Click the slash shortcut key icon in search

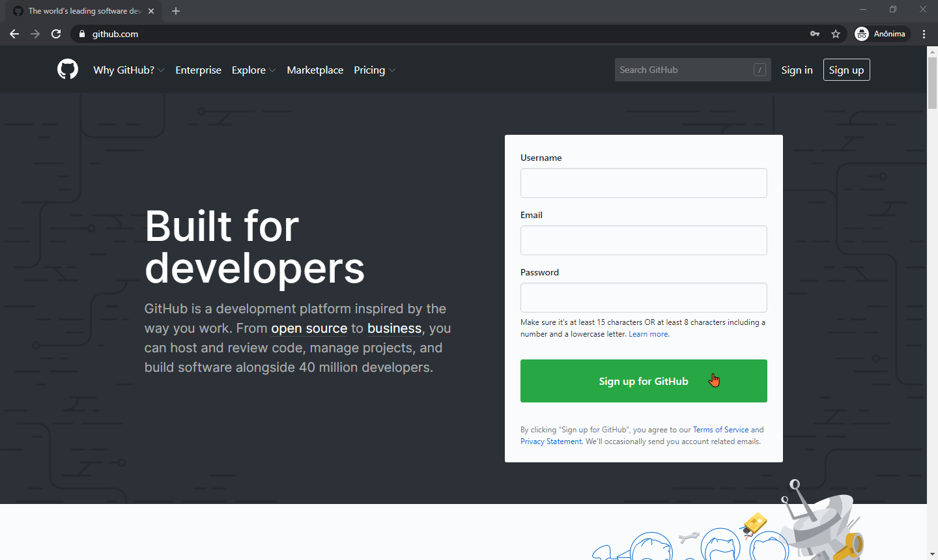[x=760, y=70]
